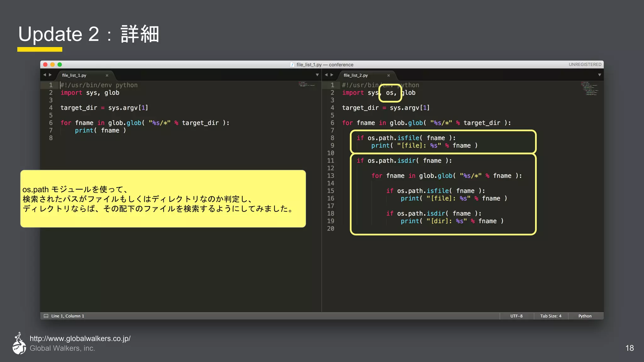Switch to file_list_2.py tab
The height and width of the screenshot is (362, 644).
(x=356, y=75)
